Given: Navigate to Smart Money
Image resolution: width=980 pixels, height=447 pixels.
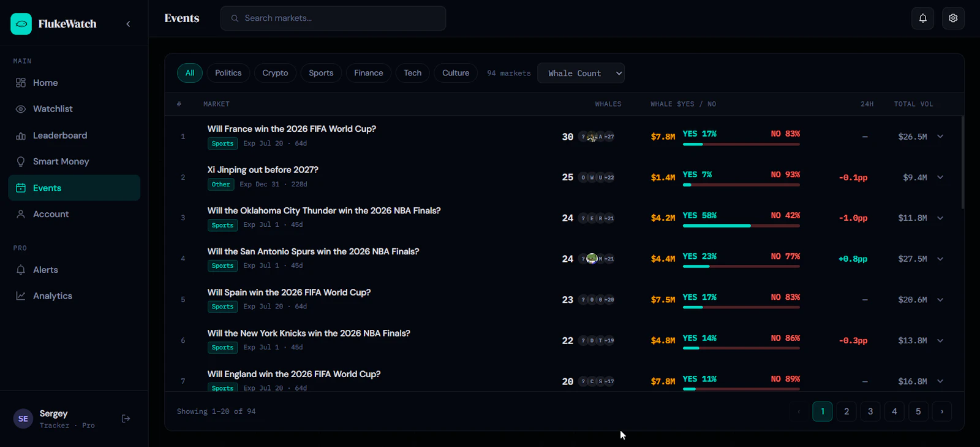Looking at the screenshot, I should coord(74,162).
